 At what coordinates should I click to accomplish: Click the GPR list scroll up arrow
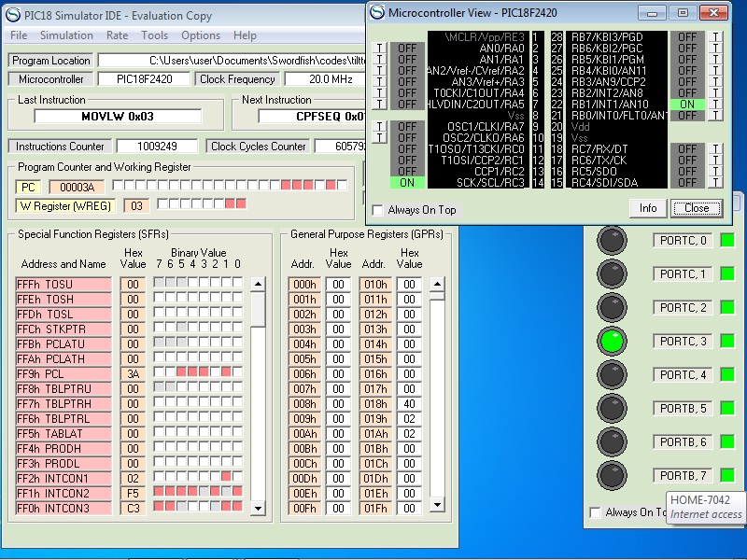(x=437, y=285)
